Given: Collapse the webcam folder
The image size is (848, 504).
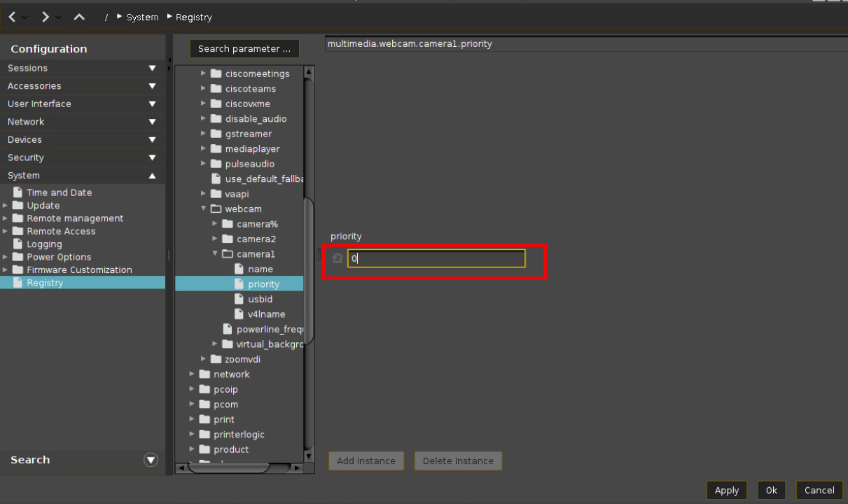Looking at the screenshot, I should (x=204, y=209).
